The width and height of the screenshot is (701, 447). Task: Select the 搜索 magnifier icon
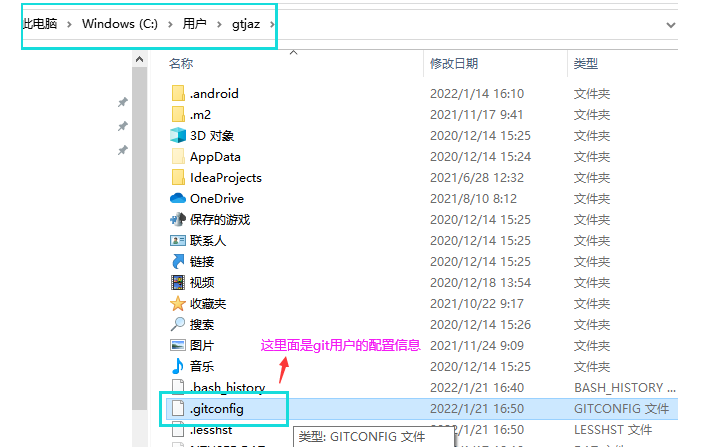tap(178, 324)
